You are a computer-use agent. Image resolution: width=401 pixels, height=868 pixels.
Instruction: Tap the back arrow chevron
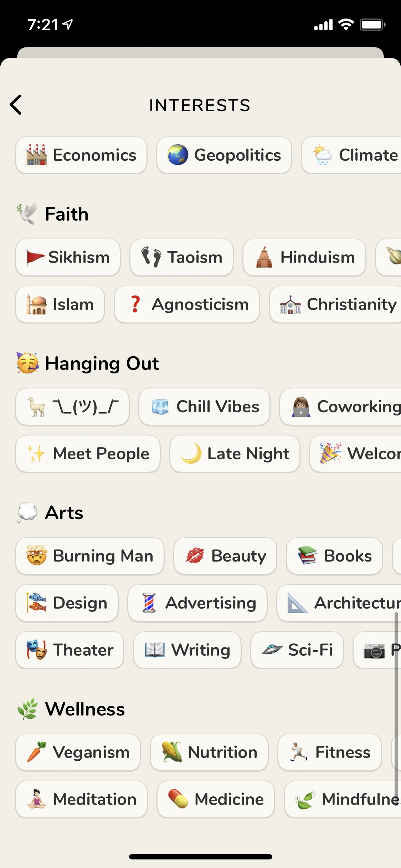(x=16, y=105)
